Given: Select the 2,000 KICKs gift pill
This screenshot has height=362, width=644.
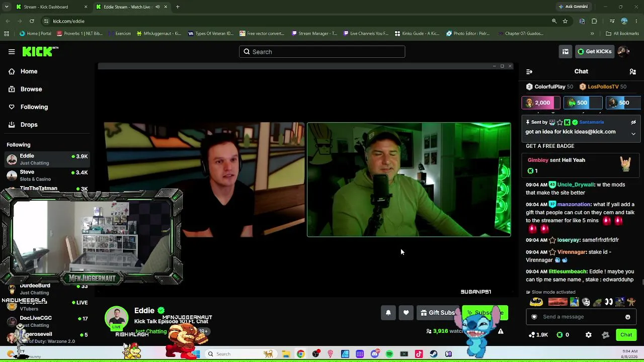Looking at the screenshot, I should pyautogui.click(x=541, y=103).
